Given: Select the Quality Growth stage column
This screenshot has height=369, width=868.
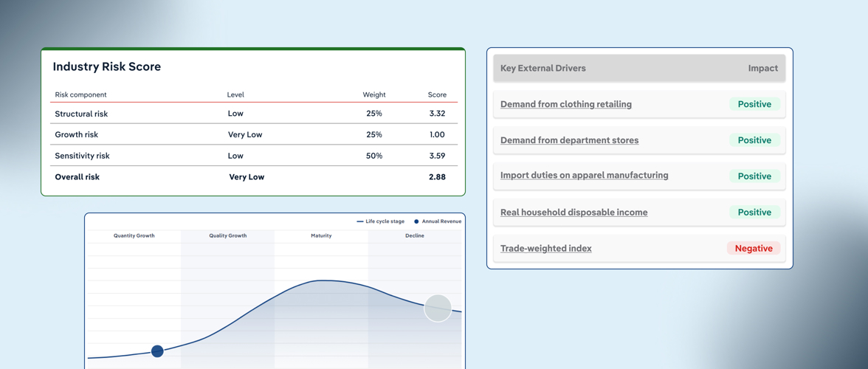Looking at the screenshot, I should pyautogui.click(x=227, y=236).
